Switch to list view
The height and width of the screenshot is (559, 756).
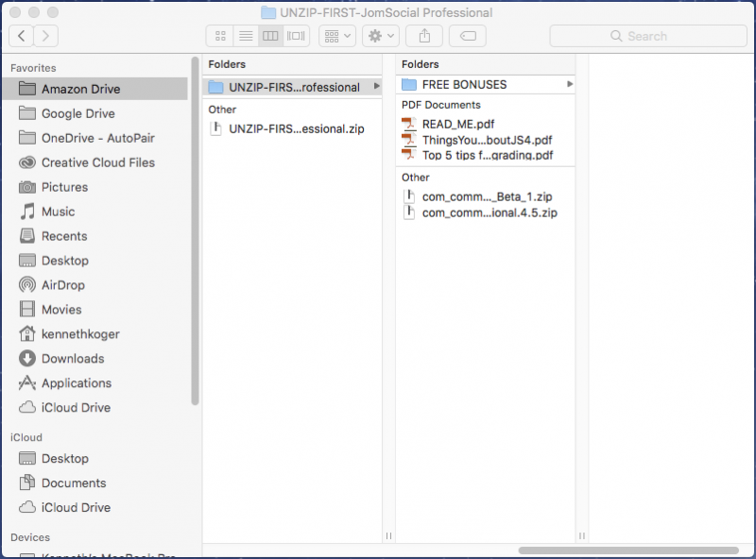point(246,36)
